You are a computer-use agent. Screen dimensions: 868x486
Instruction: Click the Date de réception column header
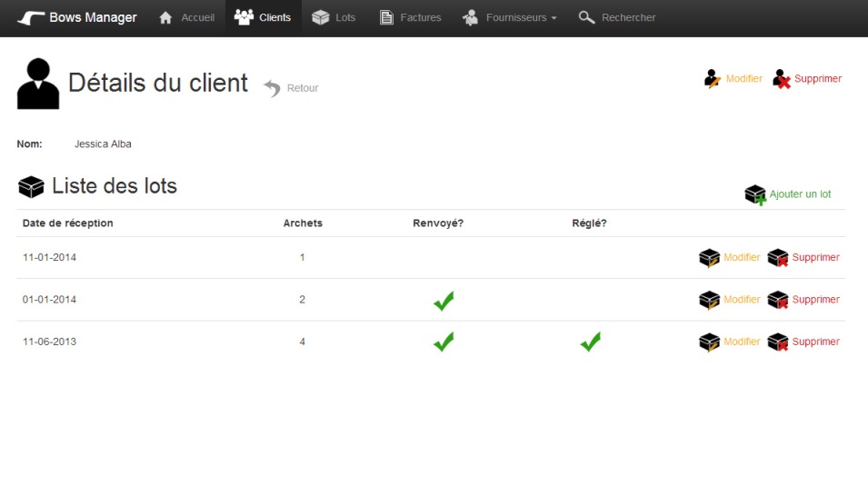point(68,223)
